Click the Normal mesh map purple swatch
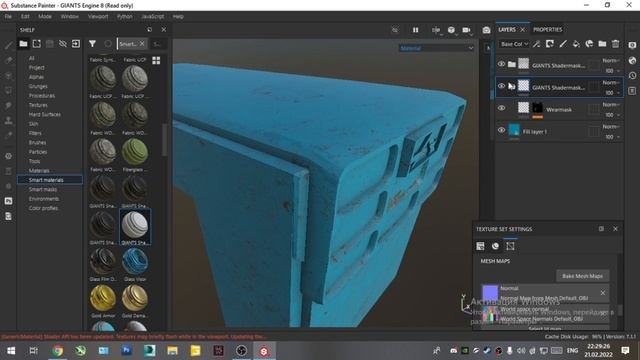 point(490,293)
